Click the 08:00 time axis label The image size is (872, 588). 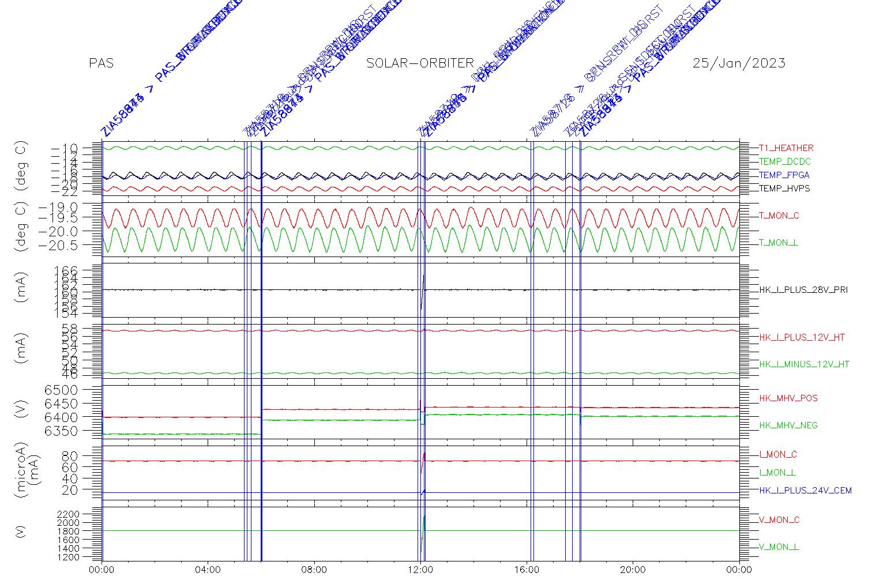click(314, 570)
